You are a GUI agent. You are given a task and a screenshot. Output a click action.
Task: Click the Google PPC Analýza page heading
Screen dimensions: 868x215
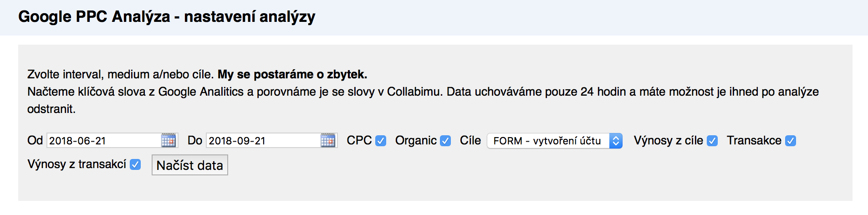point(167,17)
